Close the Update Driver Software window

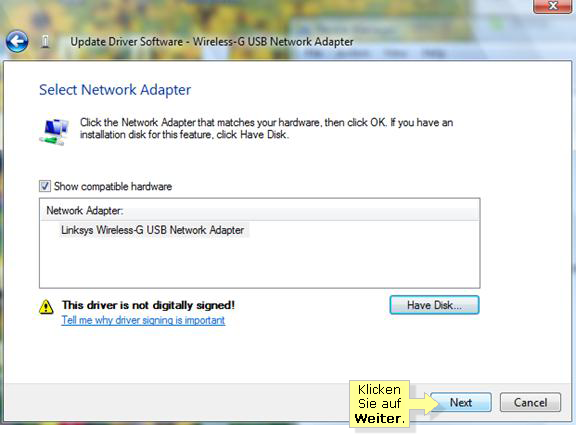(x=552, y=6)
